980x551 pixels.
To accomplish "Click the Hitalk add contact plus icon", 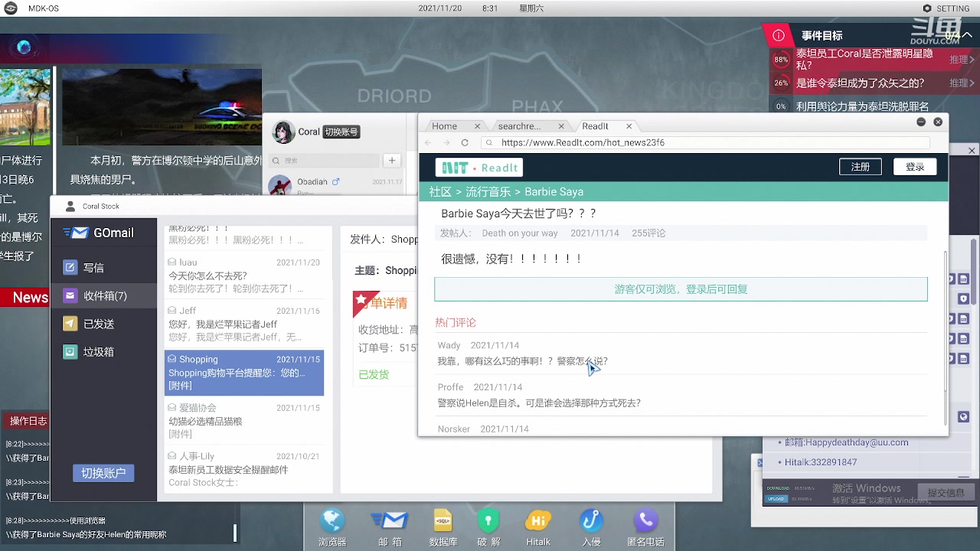I will tap(392, 161).
